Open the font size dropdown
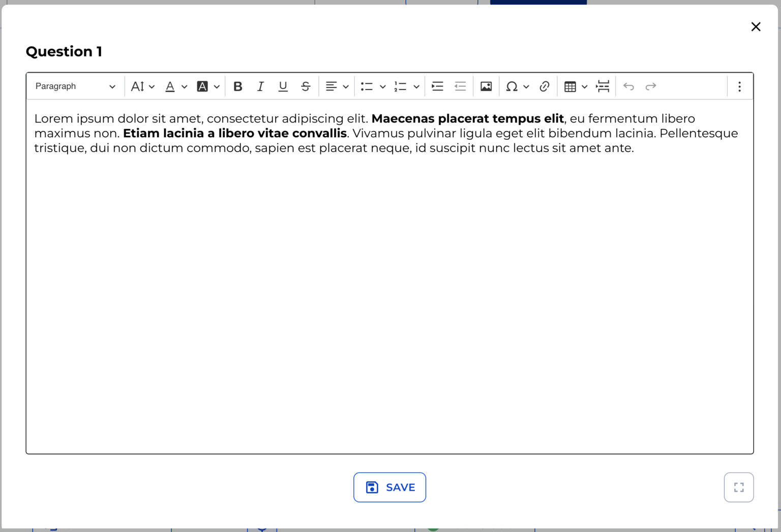781x532 pixels. point(142,86)
